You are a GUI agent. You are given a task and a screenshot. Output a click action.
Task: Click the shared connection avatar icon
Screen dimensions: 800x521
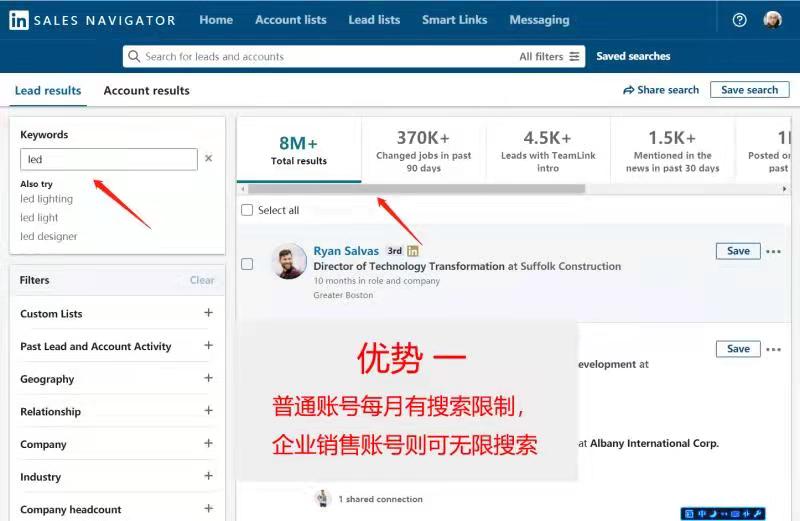[322, 498]
